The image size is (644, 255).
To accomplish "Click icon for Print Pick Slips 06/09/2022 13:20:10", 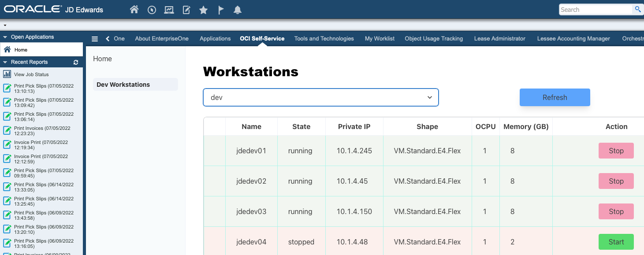I will [7, 229].
